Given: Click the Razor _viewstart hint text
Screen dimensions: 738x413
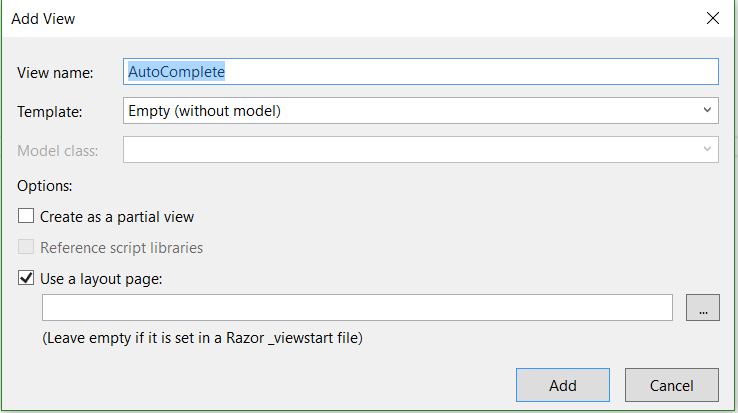Looking at the screenshot, I should [x=202, y=338].
